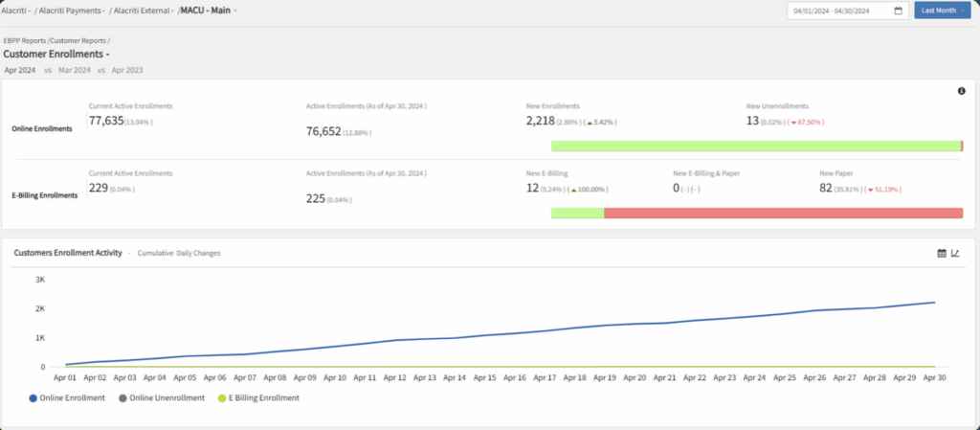The height and width of the screenshot is (430, 980).
Task: Go to EBPP Reports breadcrumb link
Action: tap(26, 40)
